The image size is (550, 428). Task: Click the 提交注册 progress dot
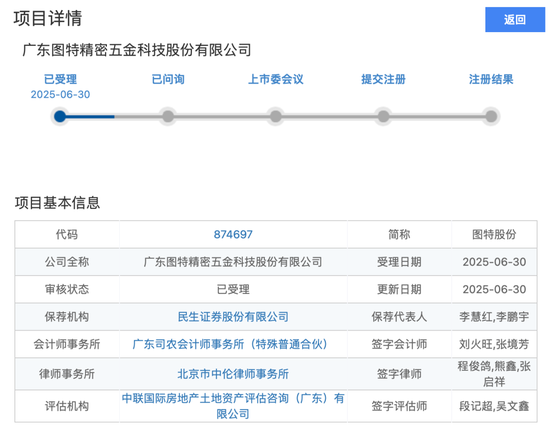(383, 116)
